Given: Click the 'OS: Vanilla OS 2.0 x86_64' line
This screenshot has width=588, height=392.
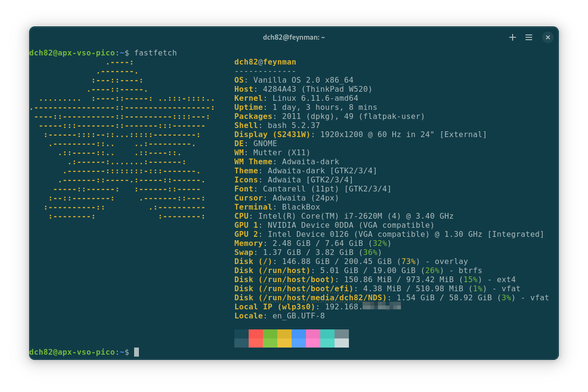Looking at the screenshot, I should click(294, 80).
